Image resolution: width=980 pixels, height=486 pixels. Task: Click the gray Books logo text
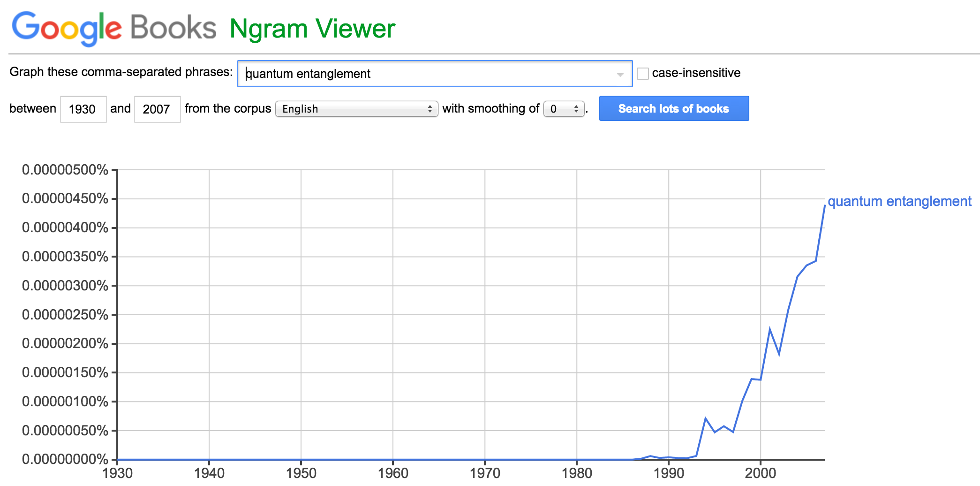tap(173, 28)
